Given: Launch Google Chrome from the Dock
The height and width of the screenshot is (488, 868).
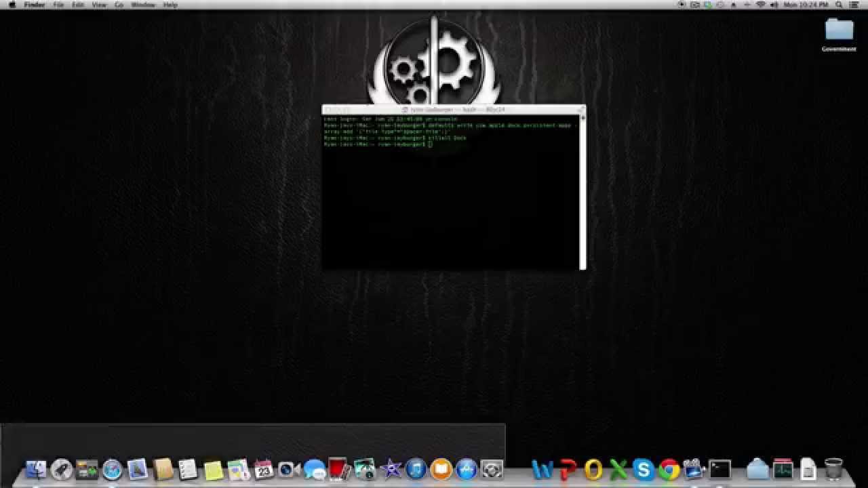Looking at the screenshot, I should pos(669,469).
